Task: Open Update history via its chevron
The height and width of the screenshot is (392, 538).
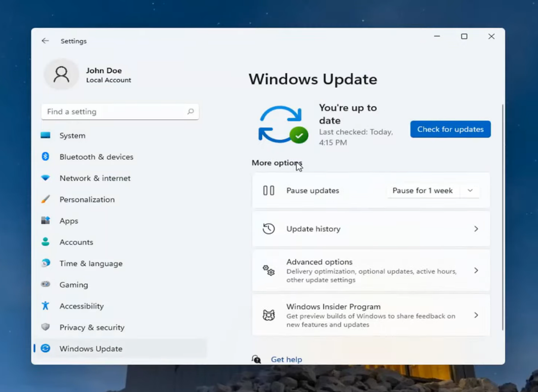Action: (476, 229)
